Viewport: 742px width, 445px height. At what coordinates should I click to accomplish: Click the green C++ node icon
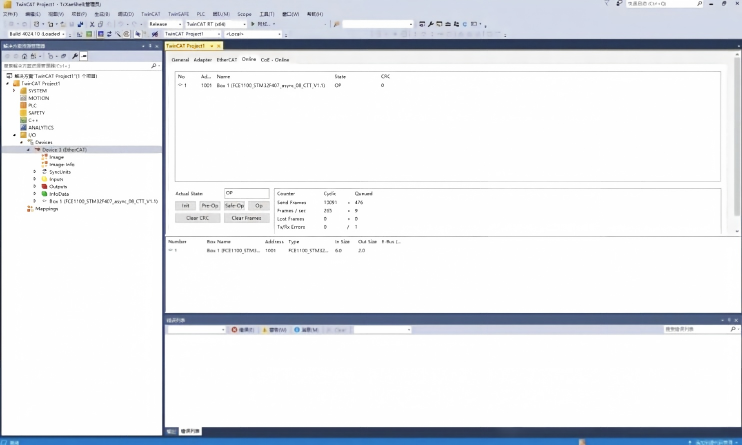(x=23, y=120)
